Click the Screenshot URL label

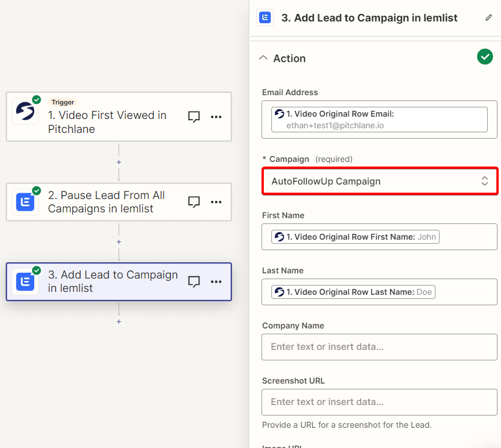pos(293,381)
